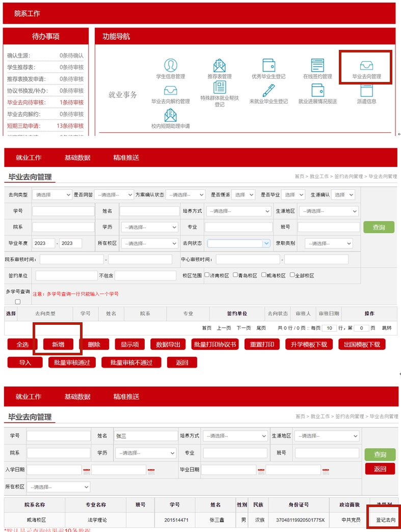Open the 毕业去向解约管理 icon
The image size is (401, 532).
(171, 90)
